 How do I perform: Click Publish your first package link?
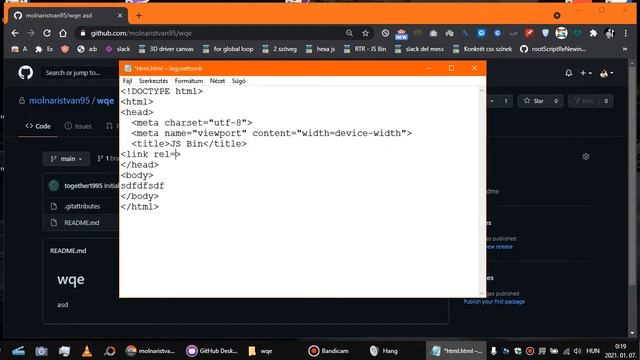494,302
